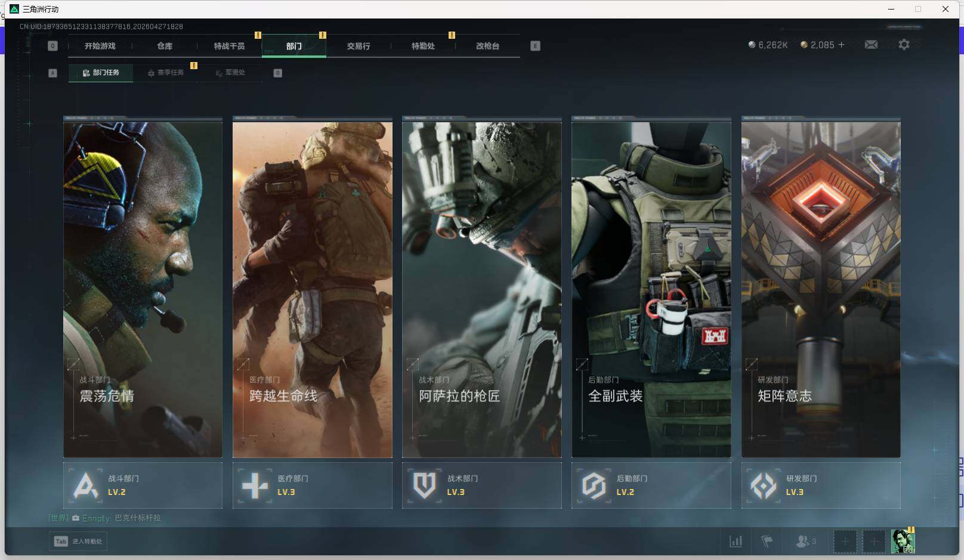Open the 特勤处 tab
Viewport: 964px width, 560px height.
tap(423, 46)
